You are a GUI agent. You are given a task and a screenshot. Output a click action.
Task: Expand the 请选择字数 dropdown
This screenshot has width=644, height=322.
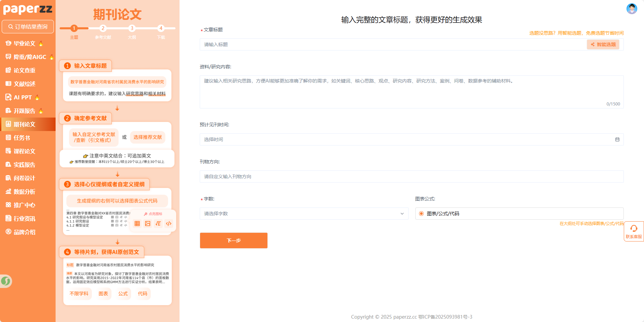[304, 214]
